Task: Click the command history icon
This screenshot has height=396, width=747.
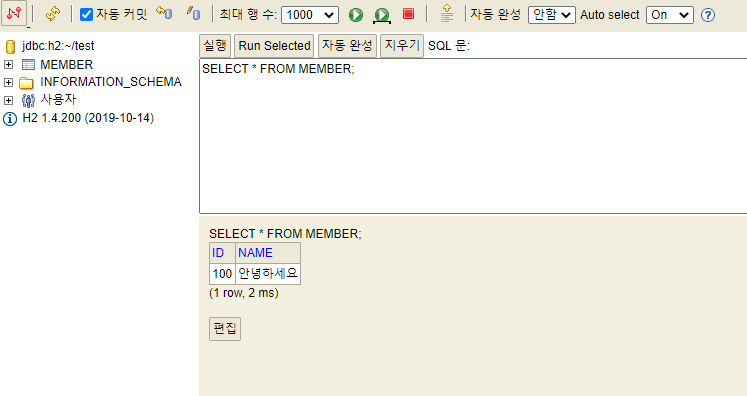Action: (x=446, y=13)
